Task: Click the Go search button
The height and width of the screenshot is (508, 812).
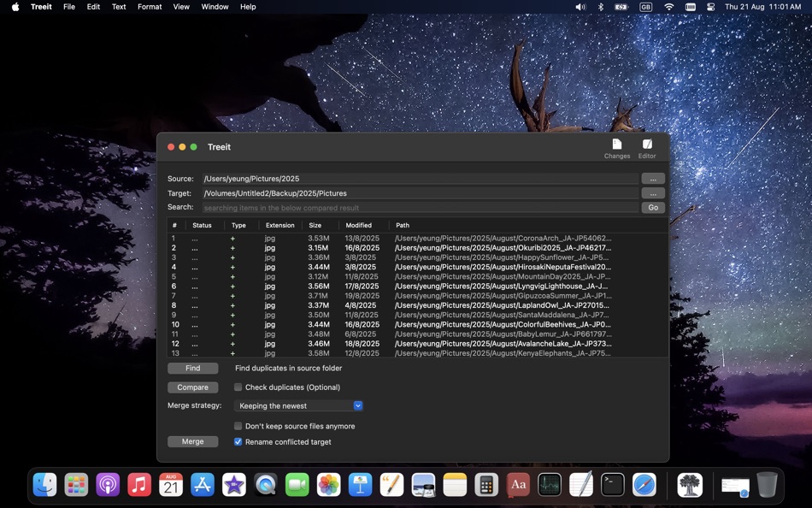Action: [x=653, y=207]
